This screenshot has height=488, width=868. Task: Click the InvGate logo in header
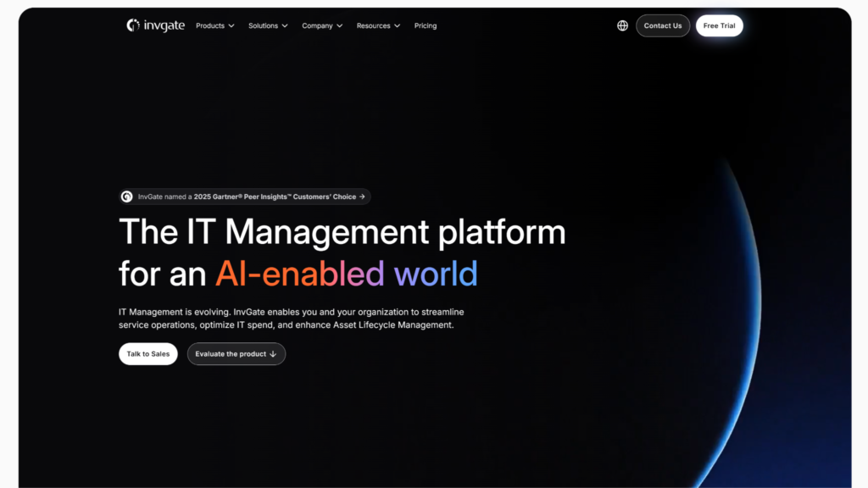[156, 25]
